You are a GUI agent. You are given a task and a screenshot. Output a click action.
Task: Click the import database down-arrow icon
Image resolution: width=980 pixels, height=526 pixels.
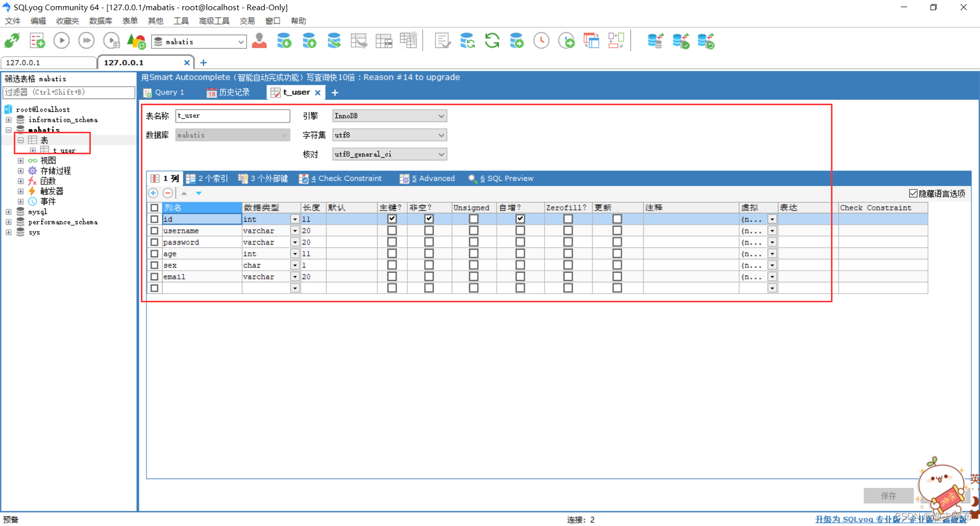tap(284, 40)
